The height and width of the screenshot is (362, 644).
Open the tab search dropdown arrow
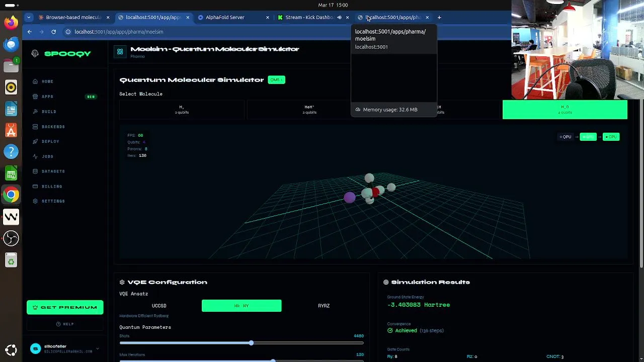coord(29,17)
